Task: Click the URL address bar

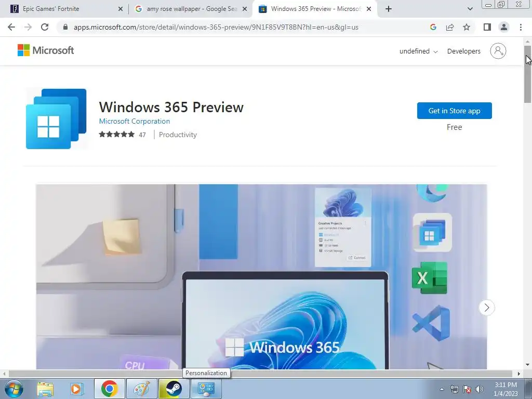Action: click(244, 27)
